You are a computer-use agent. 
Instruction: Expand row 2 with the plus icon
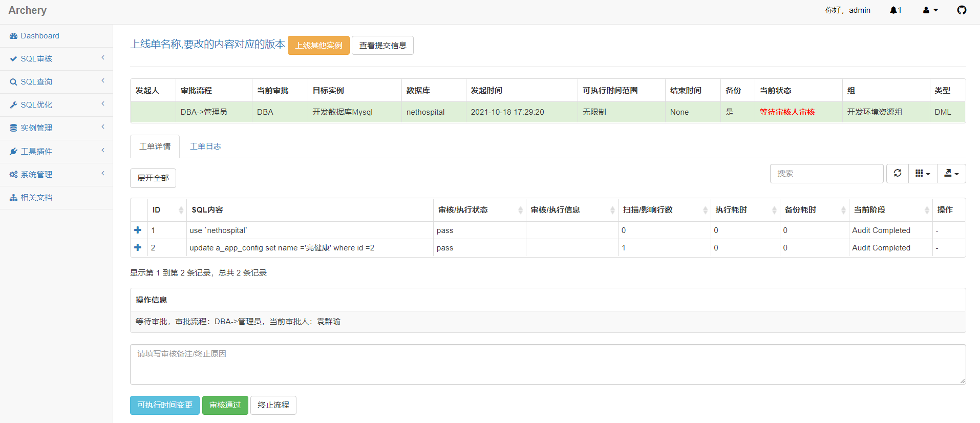tap(138, 248)
